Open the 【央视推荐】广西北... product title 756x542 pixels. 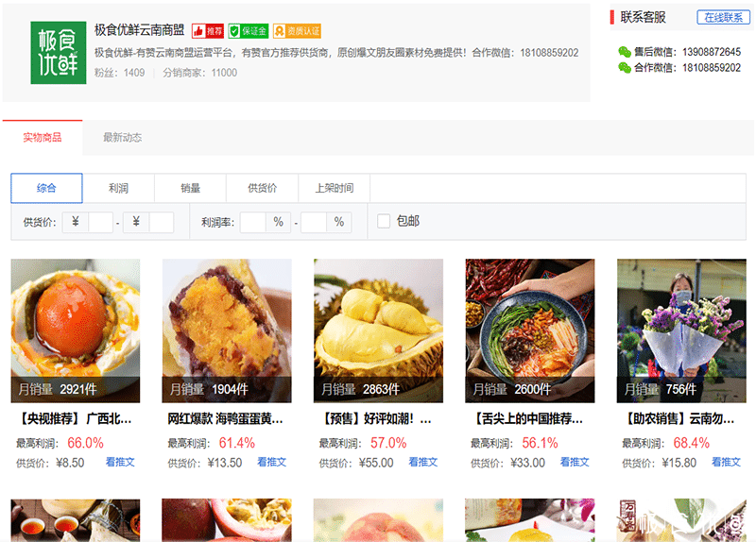75,418
